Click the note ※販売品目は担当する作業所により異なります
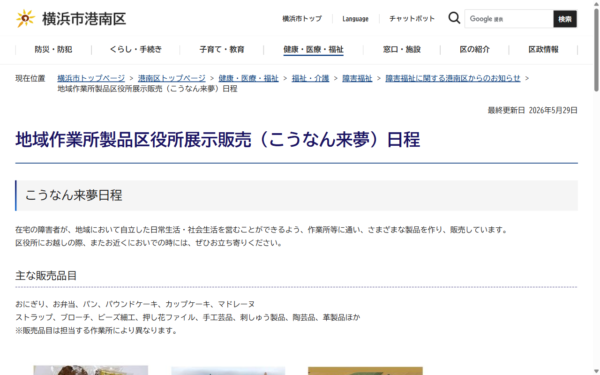This screenshot has height=375, width=600. [x=96, y=330]
